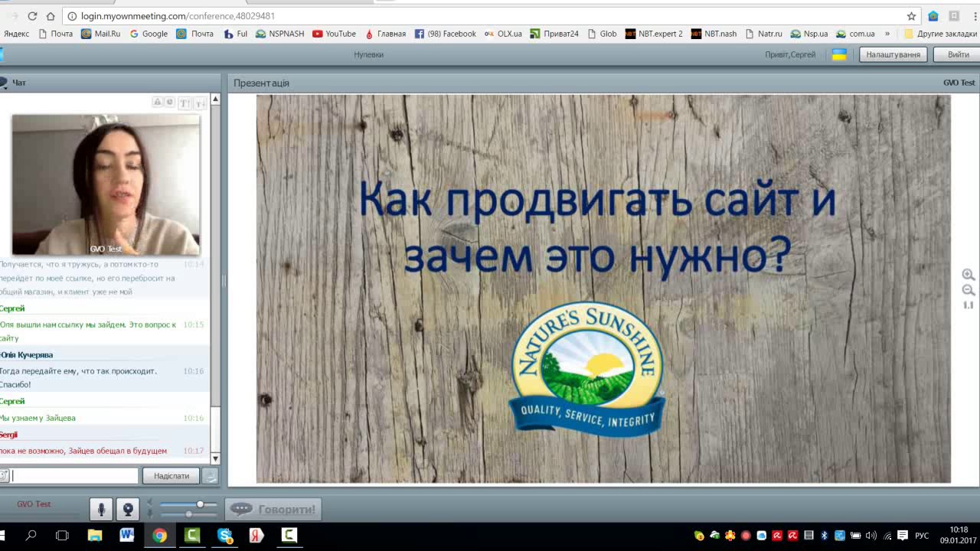Click the warning triangle chat icon
The height and width of the screenshot is (551, 980).
[158, 103]
